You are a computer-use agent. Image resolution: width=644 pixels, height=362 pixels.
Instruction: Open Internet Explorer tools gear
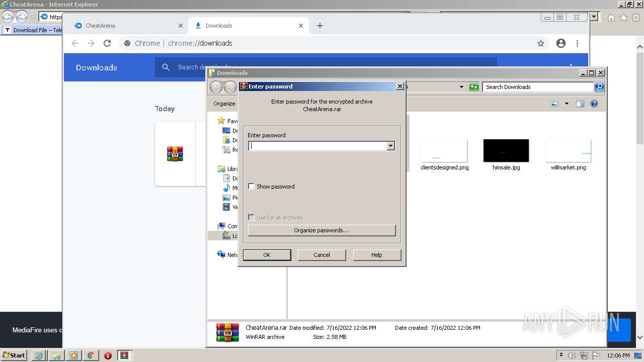636,18
